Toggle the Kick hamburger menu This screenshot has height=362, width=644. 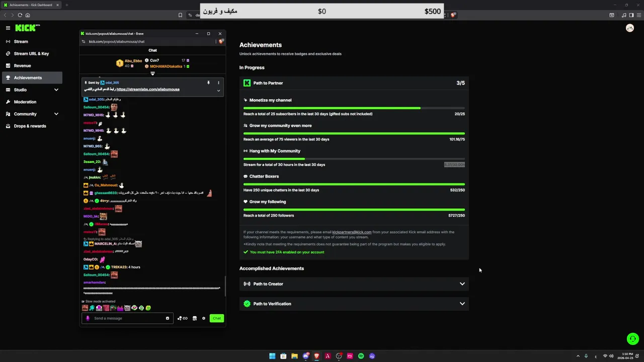[8, 28]
